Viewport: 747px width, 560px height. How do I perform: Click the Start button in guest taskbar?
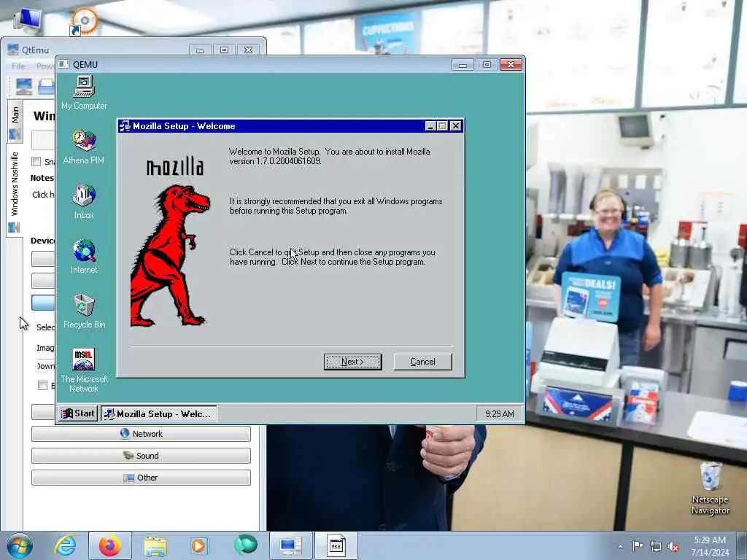pyautogui.click(x=78, y=413)
